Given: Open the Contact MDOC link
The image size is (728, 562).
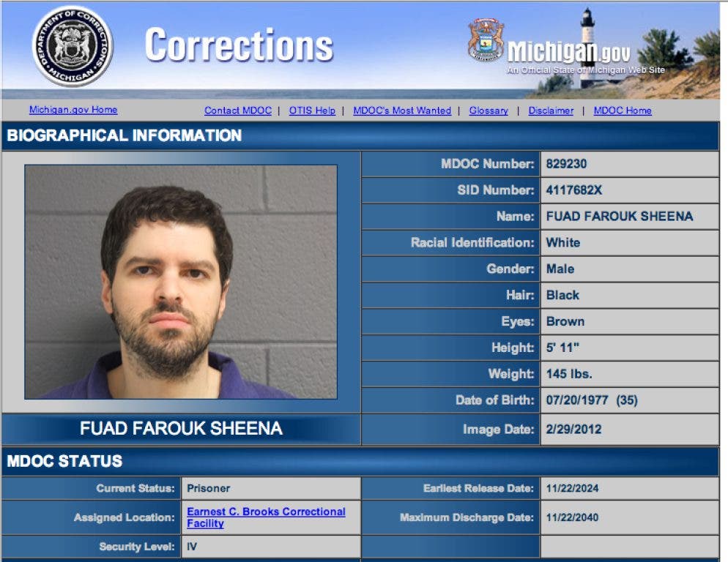Looking at the screenshot, I should click(238, 110).
